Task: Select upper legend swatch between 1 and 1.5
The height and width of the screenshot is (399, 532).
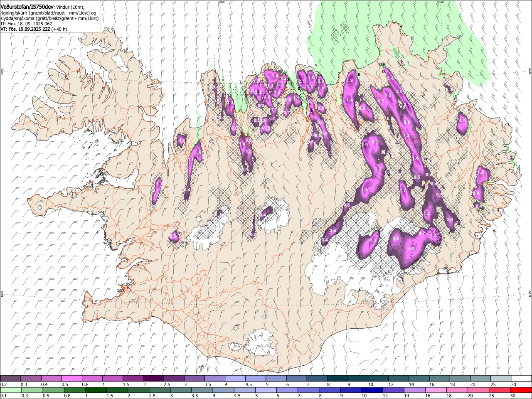Action: [x=113, y=378]
